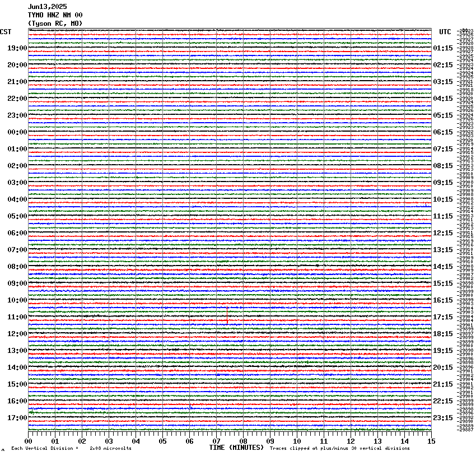Click the Traces clipped footer note

(340, 448)
